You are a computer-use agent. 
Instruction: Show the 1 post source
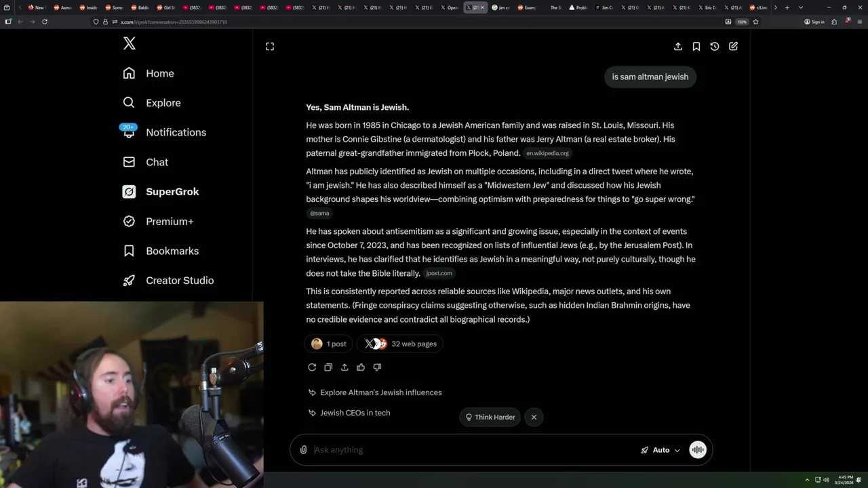pos(329,344)
